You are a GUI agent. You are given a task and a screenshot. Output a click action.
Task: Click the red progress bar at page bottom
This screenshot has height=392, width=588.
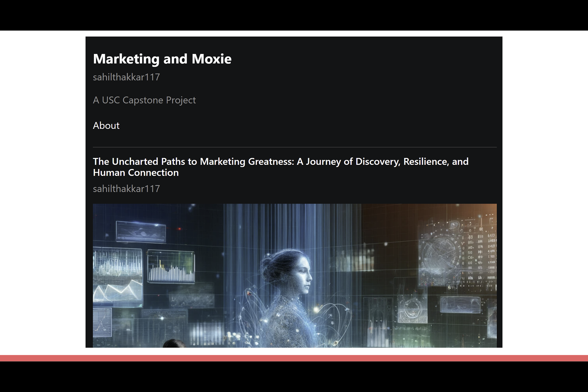point(294,358)
